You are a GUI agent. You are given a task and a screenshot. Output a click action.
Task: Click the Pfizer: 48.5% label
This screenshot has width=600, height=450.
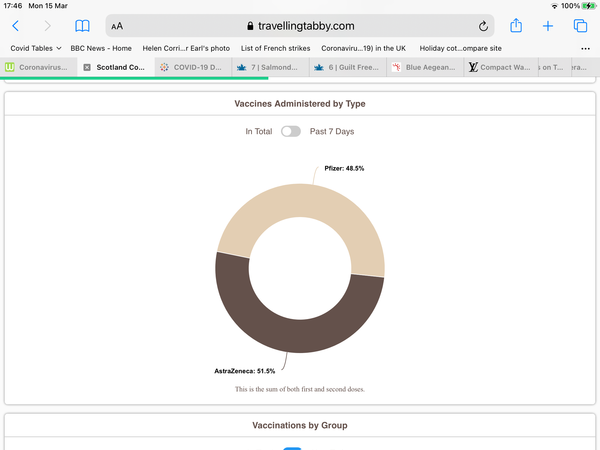pyautogui.click(x=344, y=168)
